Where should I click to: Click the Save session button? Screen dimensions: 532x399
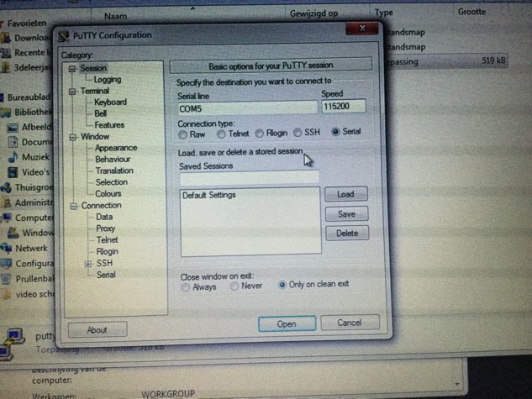[346, 214]
